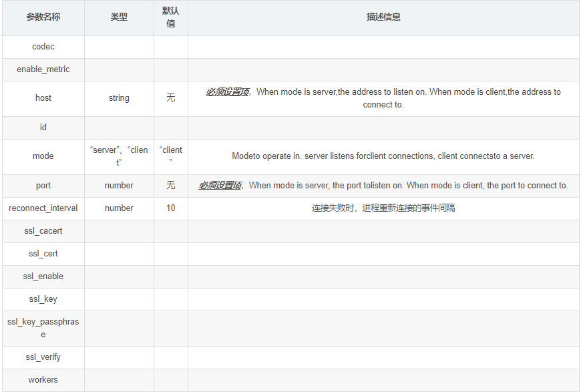Viewport: 583px width, 392px height.
Task: Select the ssl_verify parameter cell
Action: click(43, 357)
